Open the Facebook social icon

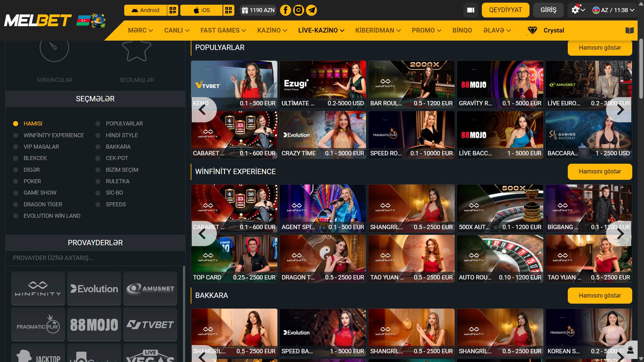285,10
